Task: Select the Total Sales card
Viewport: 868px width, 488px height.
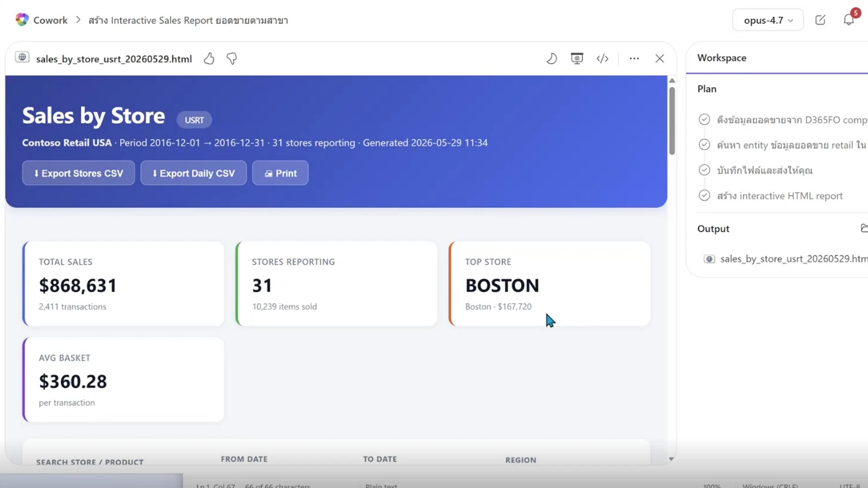Action: (x=123, y=284)
